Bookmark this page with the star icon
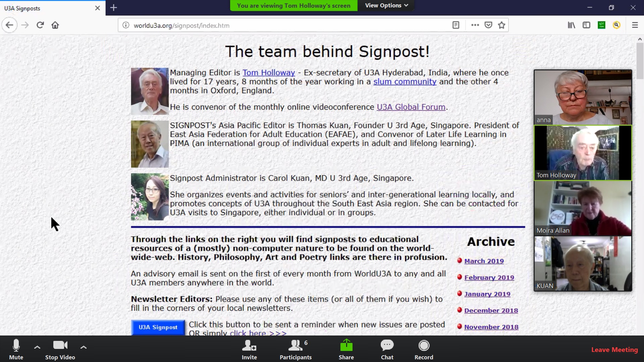Screen dimensions: 644x362 click(x=501, y=25)
